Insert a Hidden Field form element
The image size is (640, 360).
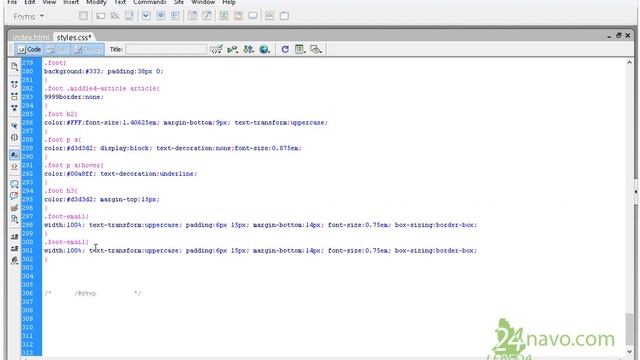[115, 16]
